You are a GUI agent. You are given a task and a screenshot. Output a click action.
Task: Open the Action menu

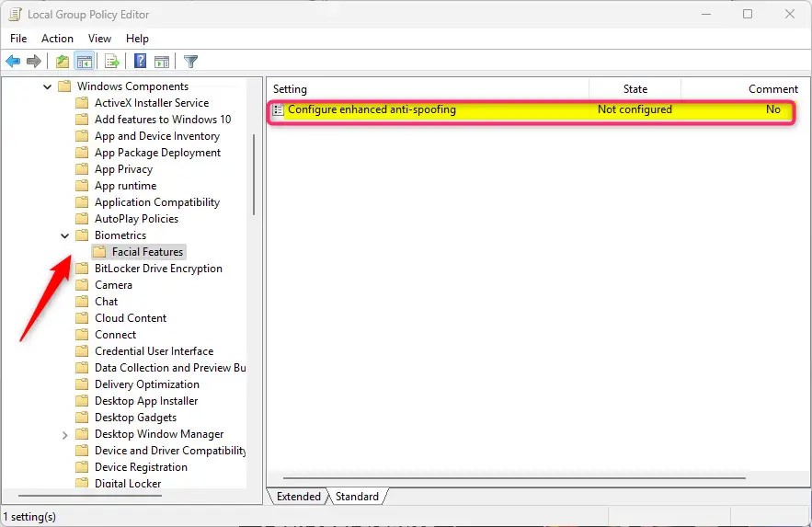pyautogui.click(x=58, y=39)
